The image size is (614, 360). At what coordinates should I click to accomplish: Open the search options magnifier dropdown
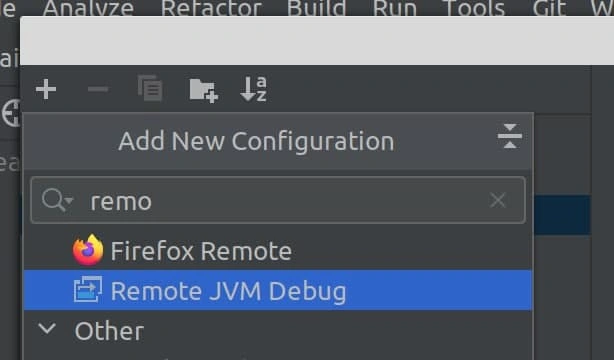57,200
